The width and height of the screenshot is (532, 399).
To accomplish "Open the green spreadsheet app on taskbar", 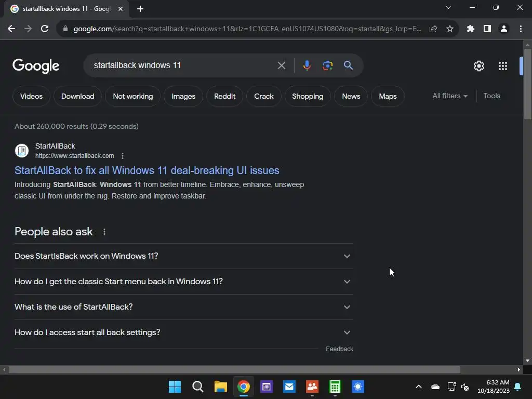I will (335, 387).
